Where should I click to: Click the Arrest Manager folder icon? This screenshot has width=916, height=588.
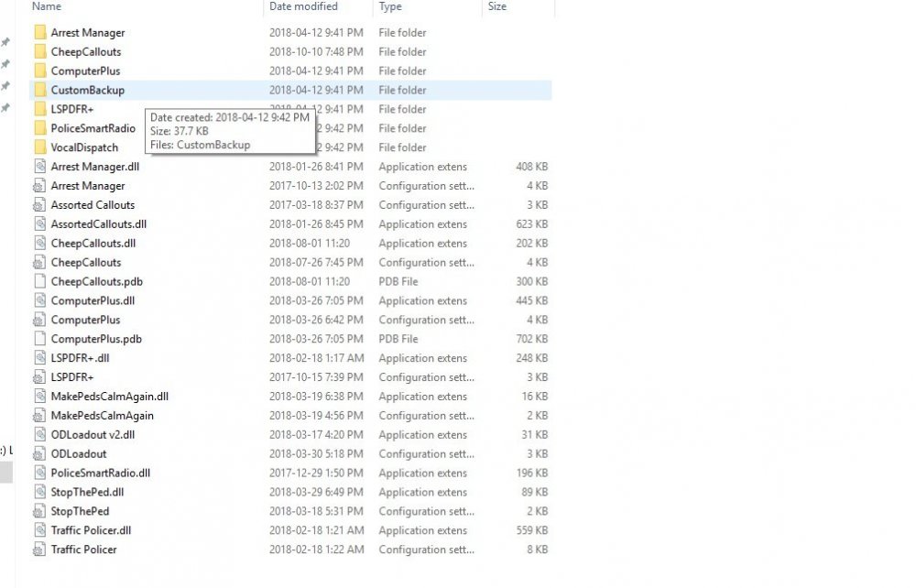[x=39, y=32]
